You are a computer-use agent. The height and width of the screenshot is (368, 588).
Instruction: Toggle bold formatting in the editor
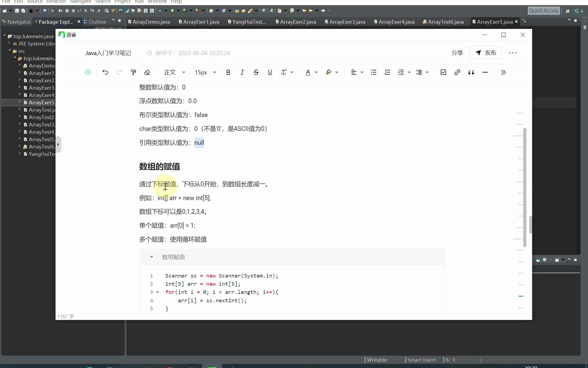click(x=228, y=72)
